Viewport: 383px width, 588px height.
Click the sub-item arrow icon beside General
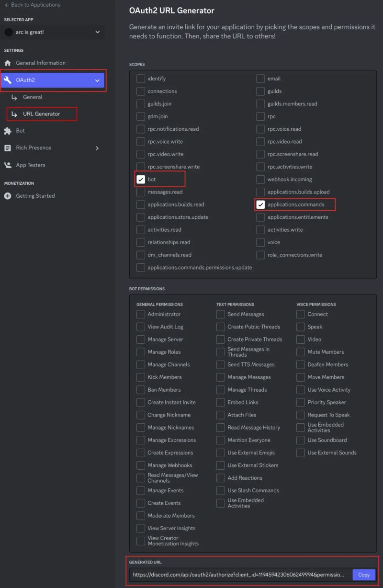(x=14, y=97)
